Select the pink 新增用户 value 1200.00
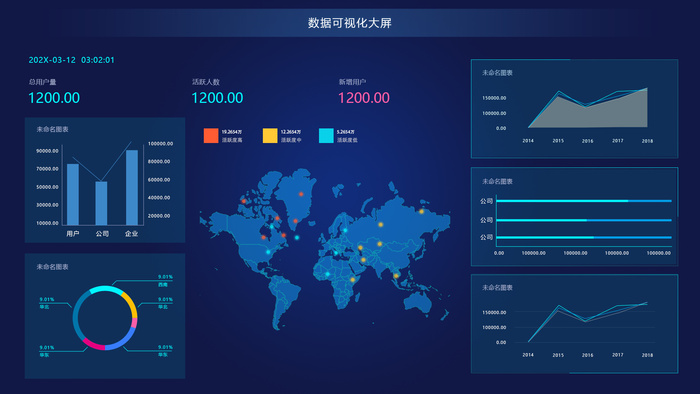Screen dimensions: 700x394 click(x=364, y=98)
